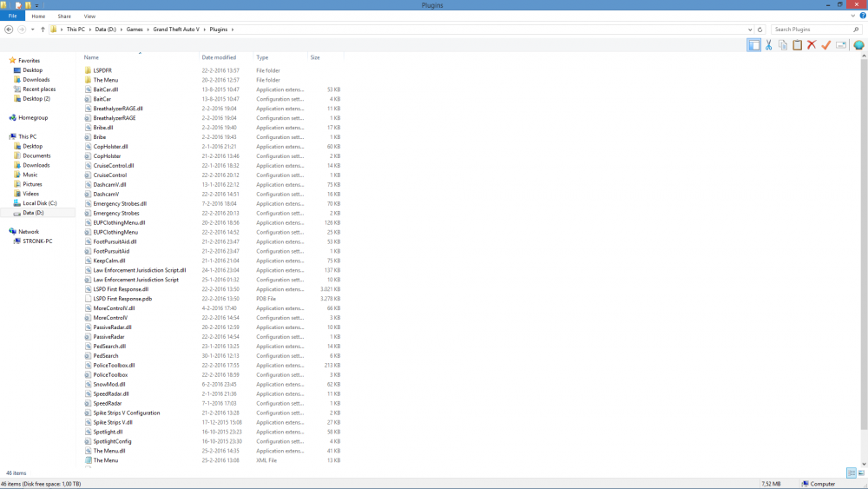The image size is (868, 489).
Task: Select Recent places in Favorites
Action: (x=39, y=89)
